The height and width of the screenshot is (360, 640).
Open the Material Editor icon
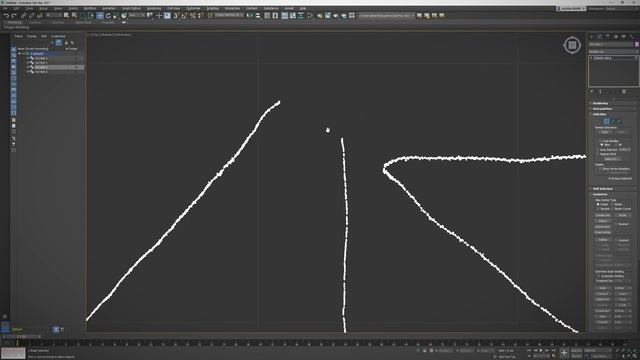tap(310, 16)
